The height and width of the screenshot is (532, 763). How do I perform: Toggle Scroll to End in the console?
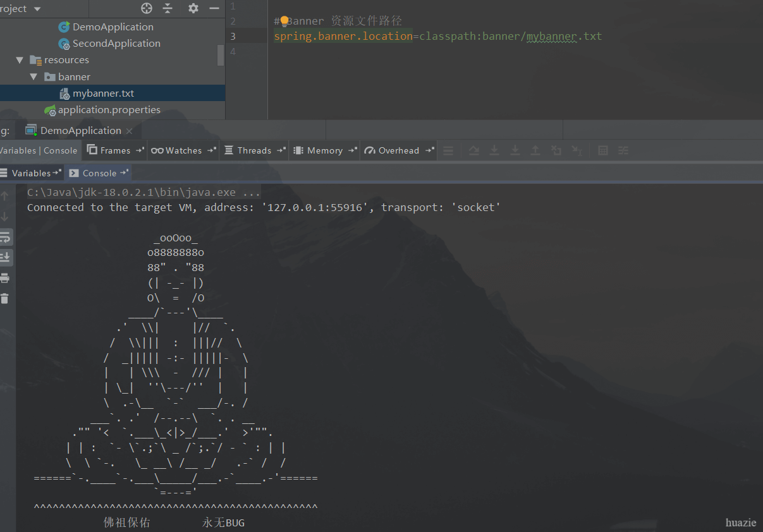[5, 257]
